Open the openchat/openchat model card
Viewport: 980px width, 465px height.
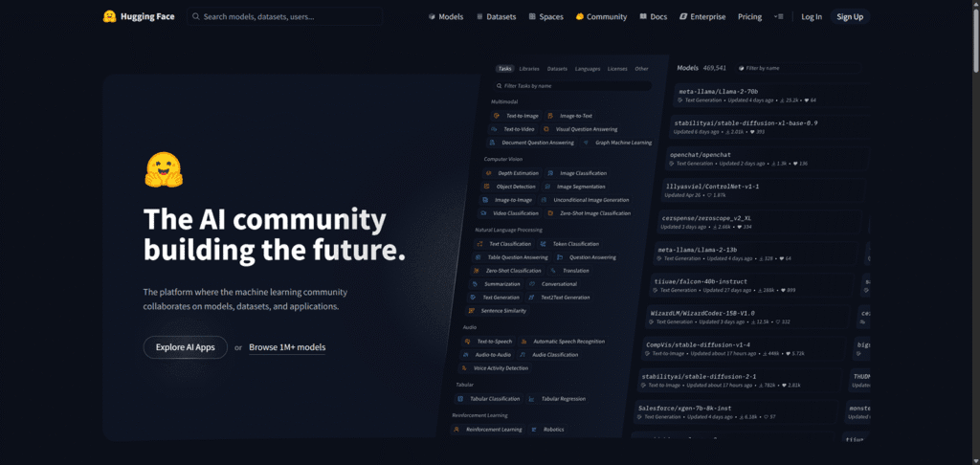click(x=767, y=158)
